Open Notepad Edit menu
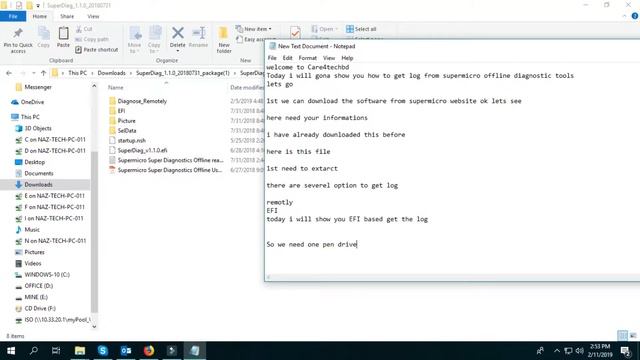This screenshot has width=640, height=360. [x=287, y=58]
